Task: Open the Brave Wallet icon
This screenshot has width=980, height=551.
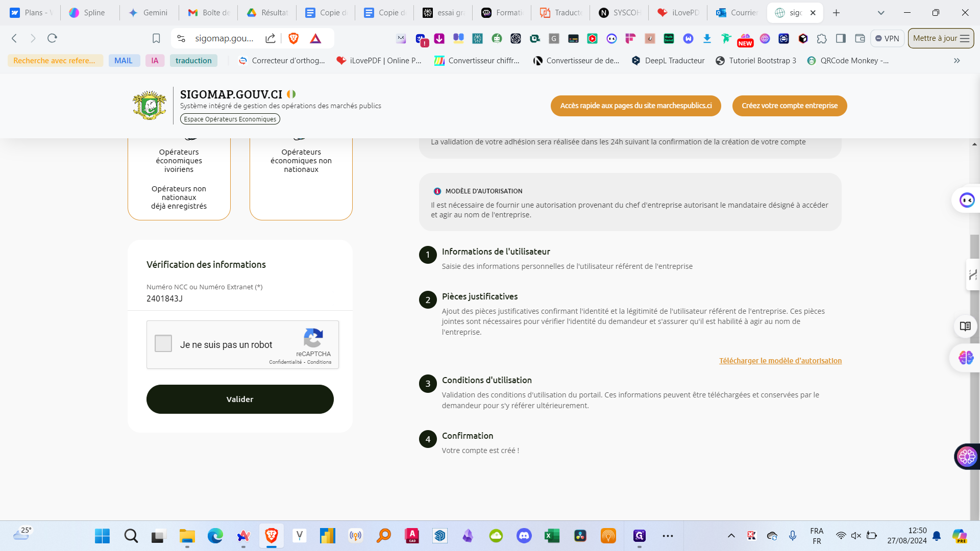Action: coord(860,38)
